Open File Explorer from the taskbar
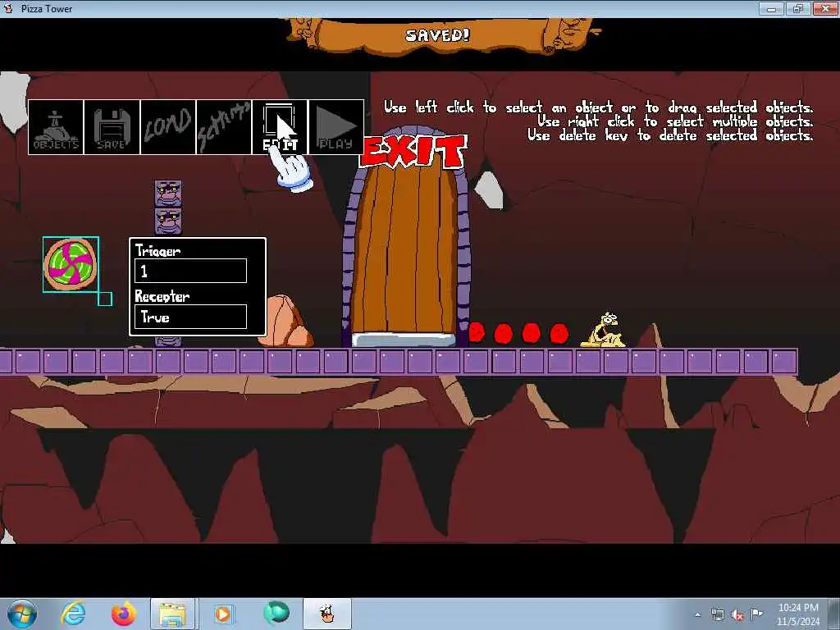The height and width of the screenshot is (630, 840). pyautogui.click(x=172, y=614)
